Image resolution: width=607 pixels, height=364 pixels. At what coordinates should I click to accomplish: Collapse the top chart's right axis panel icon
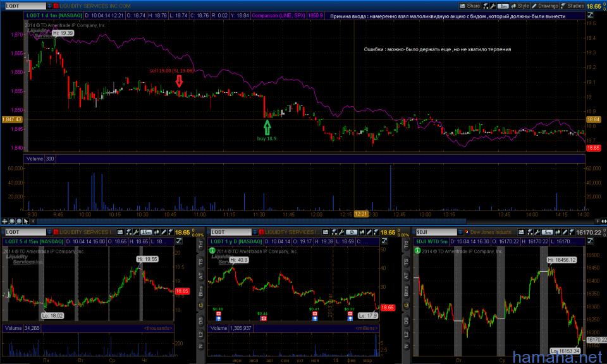tap(591, 15)
